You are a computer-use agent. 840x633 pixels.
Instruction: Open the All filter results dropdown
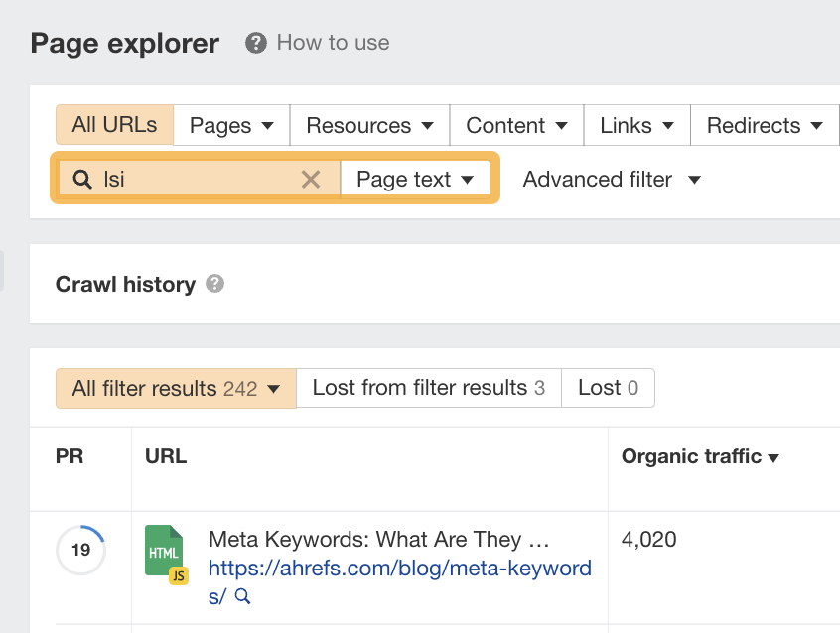pos(175,388)
